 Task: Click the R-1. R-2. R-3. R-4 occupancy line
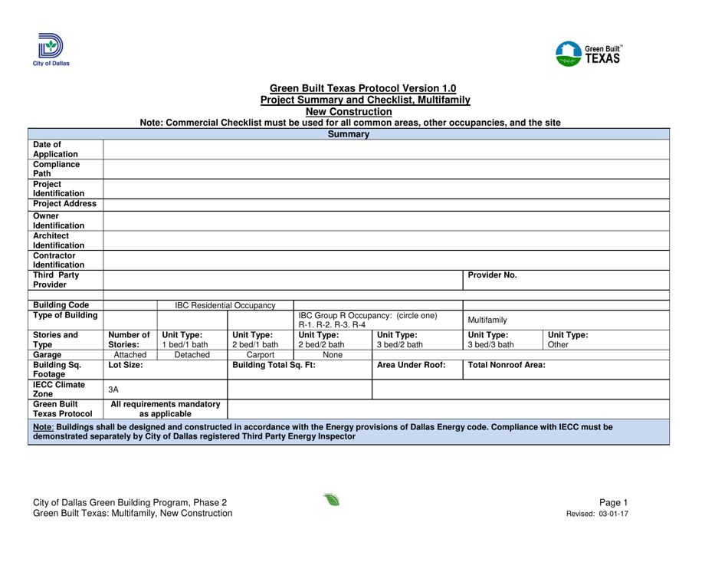(332, 324)
